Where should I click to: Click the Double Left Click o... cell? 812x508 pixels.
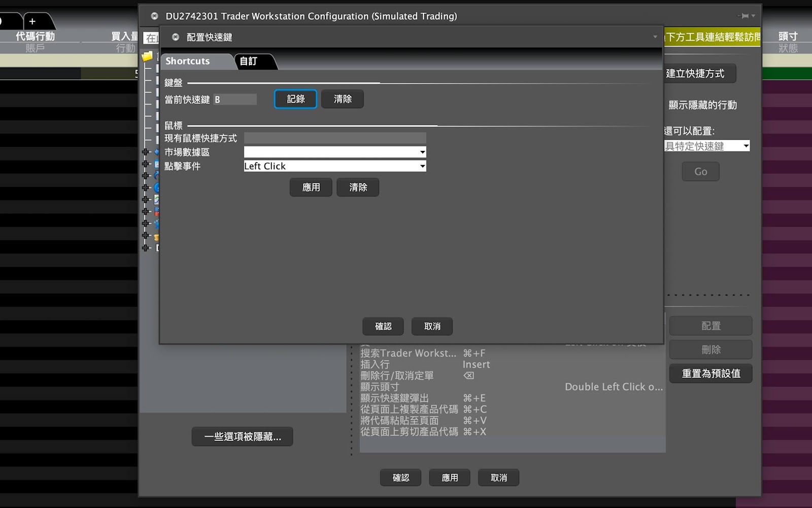614,387
